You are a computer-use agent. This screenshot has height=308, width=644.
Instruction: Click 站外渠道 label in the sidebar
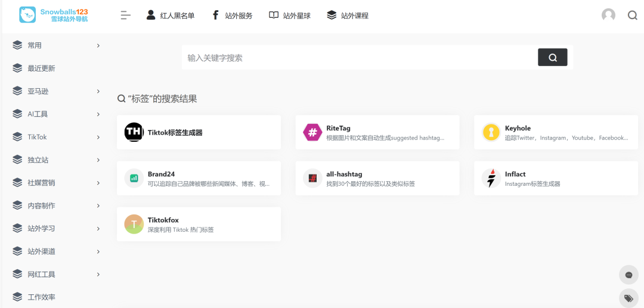42,251
